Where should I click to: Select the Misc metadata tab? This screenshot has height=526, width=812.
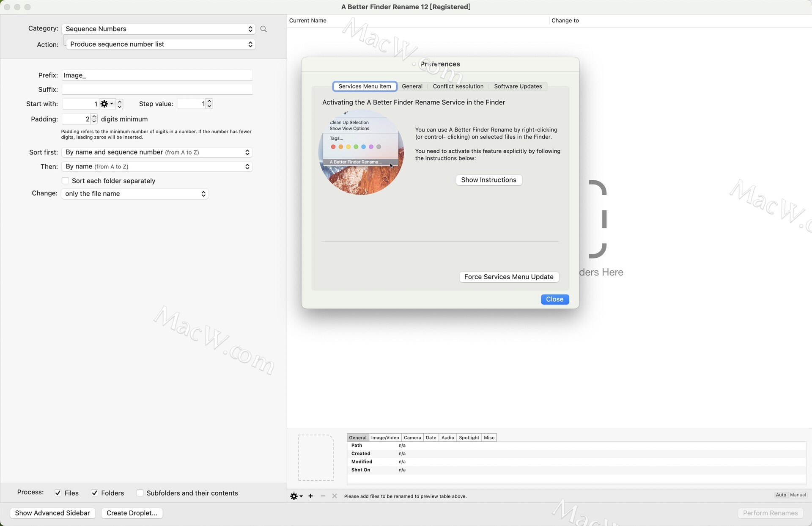click(489, 438)
